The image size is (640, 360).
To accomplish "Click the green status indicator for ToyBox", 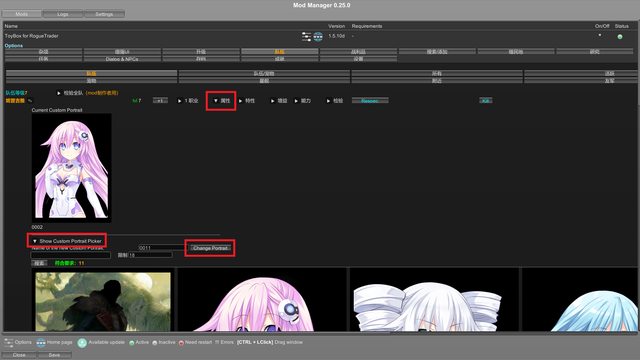I will click(x=620, y=37).
